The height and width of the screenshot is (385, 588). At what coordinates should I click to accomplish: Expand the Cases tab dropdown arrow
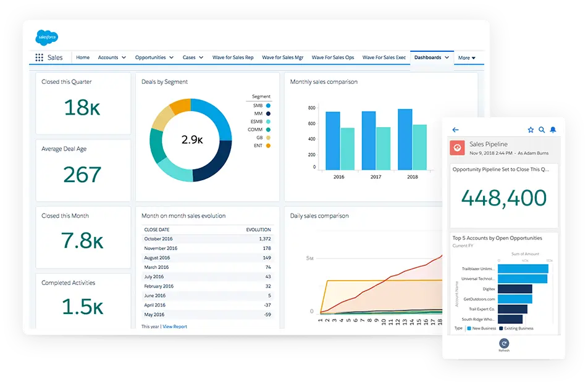coord(201,57)
